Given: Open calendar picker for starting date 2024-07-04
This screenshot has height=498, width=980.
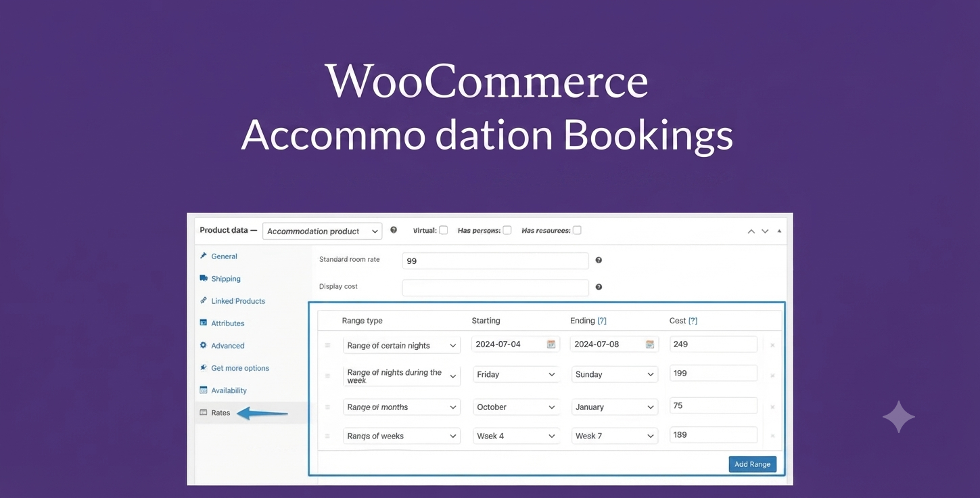Looking at the screenshot, I should tap(551, 344).
